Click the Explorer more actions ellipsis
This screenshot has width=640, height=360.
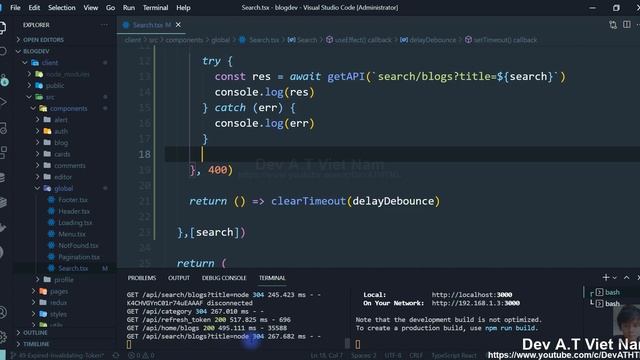coord(104,25)
